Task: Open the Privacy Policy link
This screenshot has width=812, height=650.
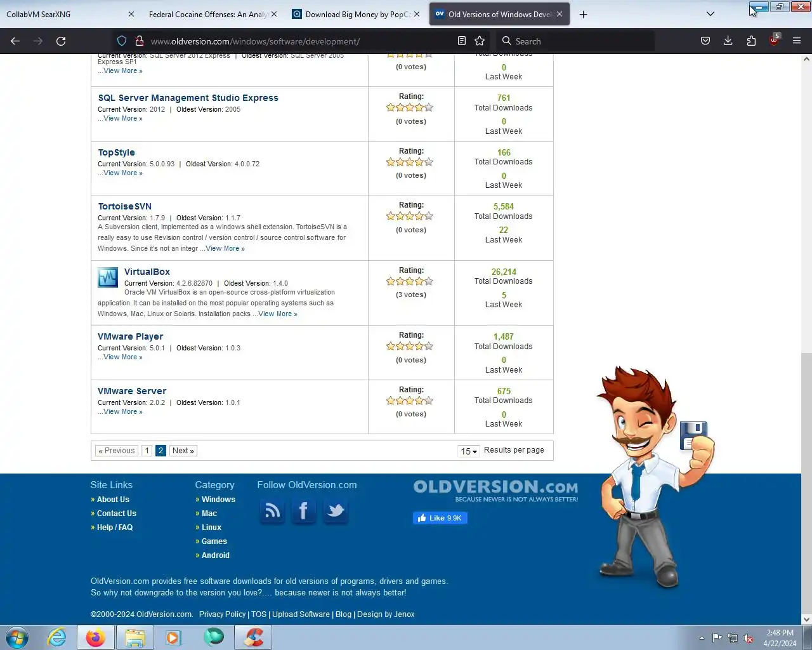Action: coord(222,614)
